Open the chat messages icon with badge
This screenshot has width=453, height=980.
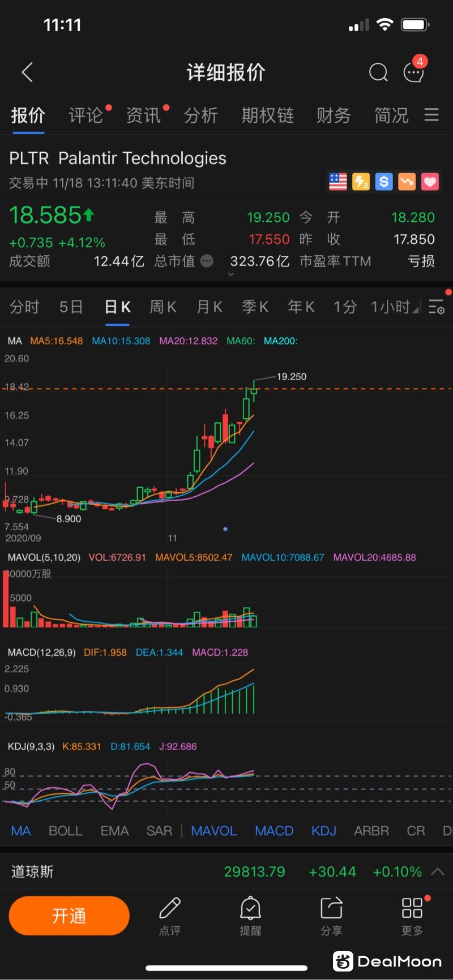pos(414,71)
